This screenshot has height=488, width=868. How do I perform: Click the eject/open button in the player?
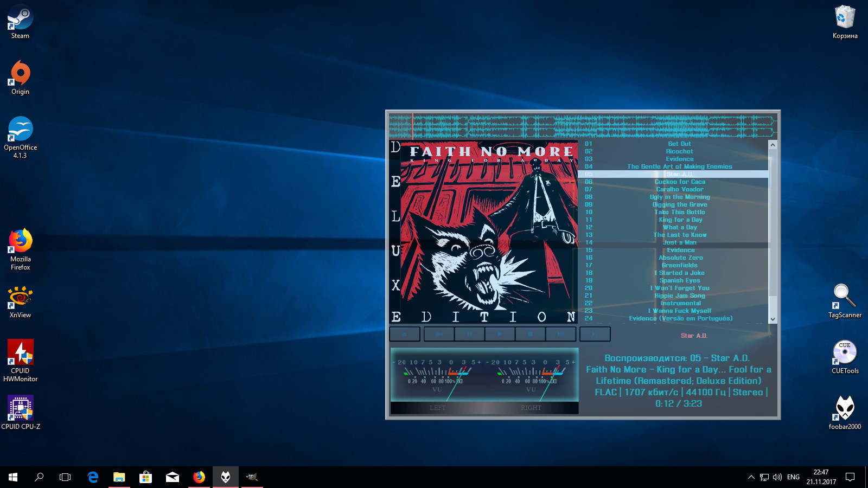[405, 334]
